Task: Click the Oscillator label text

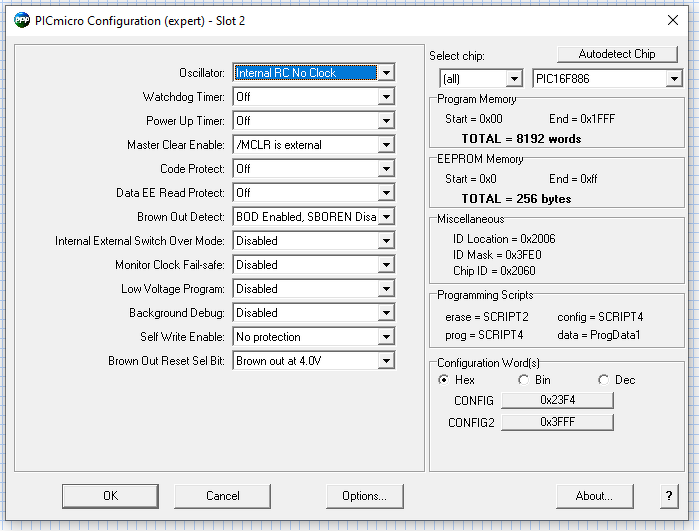Action: 201,73
